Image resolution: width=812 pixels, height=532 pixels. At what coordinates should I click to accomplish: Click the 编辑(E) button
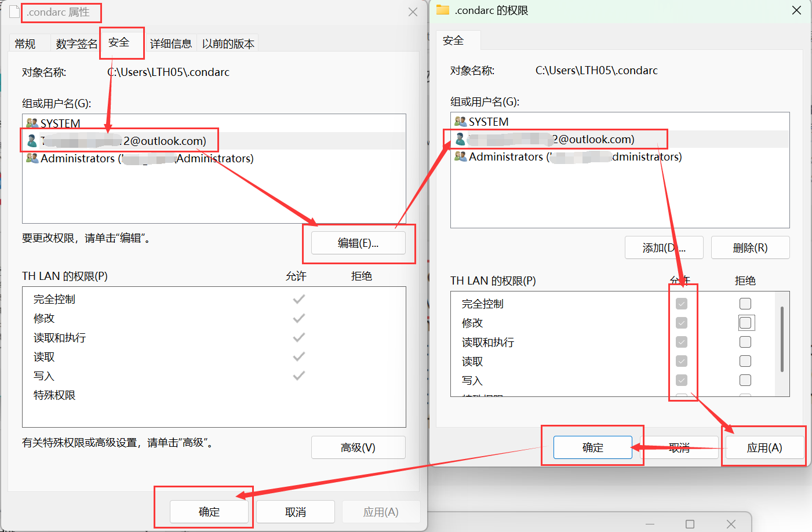tap(359, 243)
